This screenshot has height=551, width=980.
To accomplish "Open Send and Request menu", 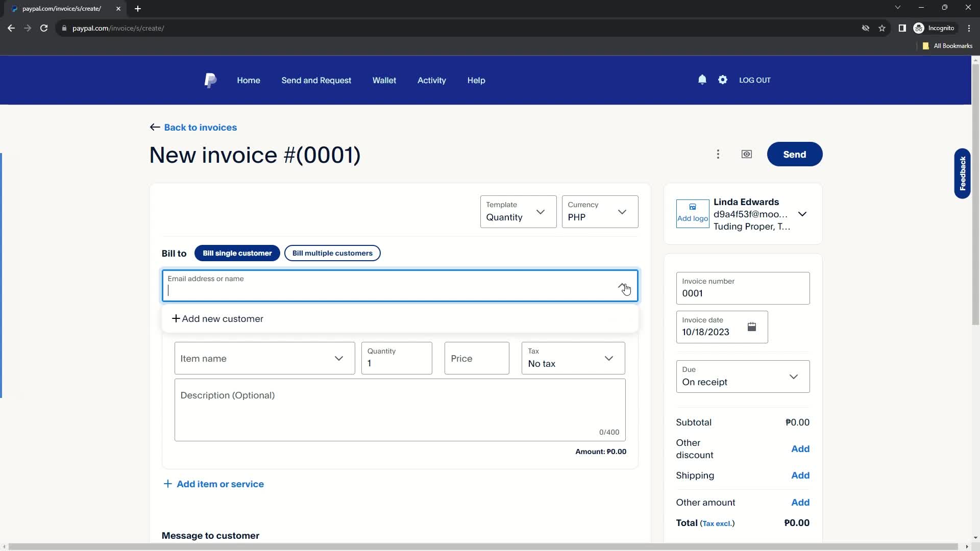I will pos(316,80).
